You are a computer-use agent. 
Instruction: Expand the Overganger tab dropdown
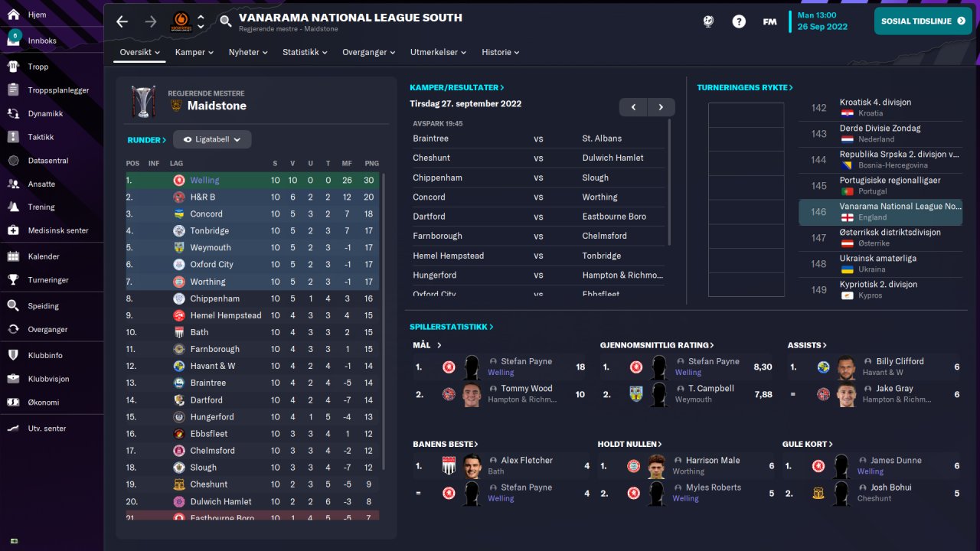368,52
